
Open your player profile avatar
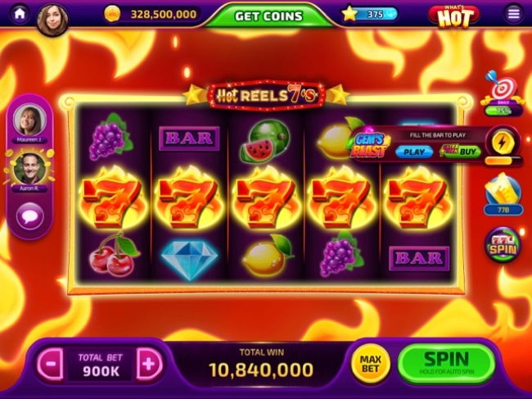click(x=52, y=20)
